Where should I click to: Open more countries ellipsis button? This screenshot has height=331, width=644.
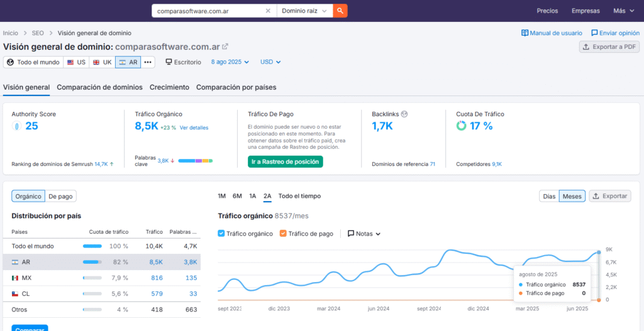[x=148, y=62]
